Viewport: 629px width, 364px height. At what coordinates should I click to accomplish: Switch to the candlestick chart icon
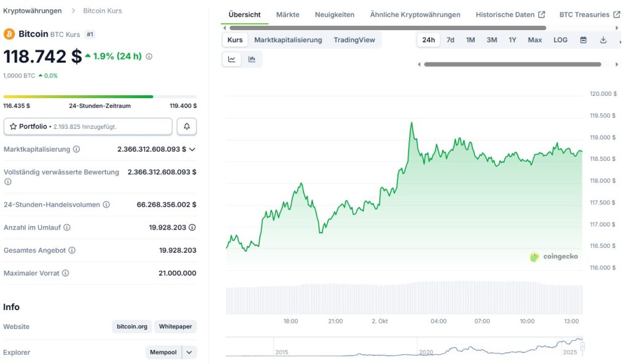tap(252, 60)
